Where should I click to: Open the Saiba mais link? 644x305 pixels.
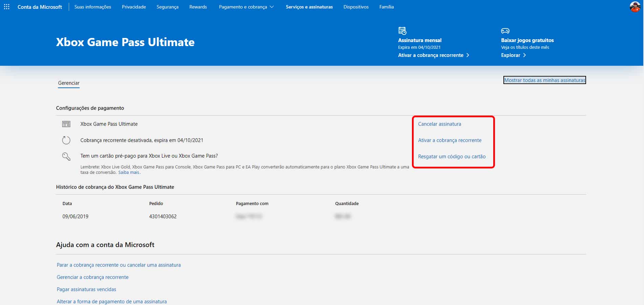tap(129, 172)
